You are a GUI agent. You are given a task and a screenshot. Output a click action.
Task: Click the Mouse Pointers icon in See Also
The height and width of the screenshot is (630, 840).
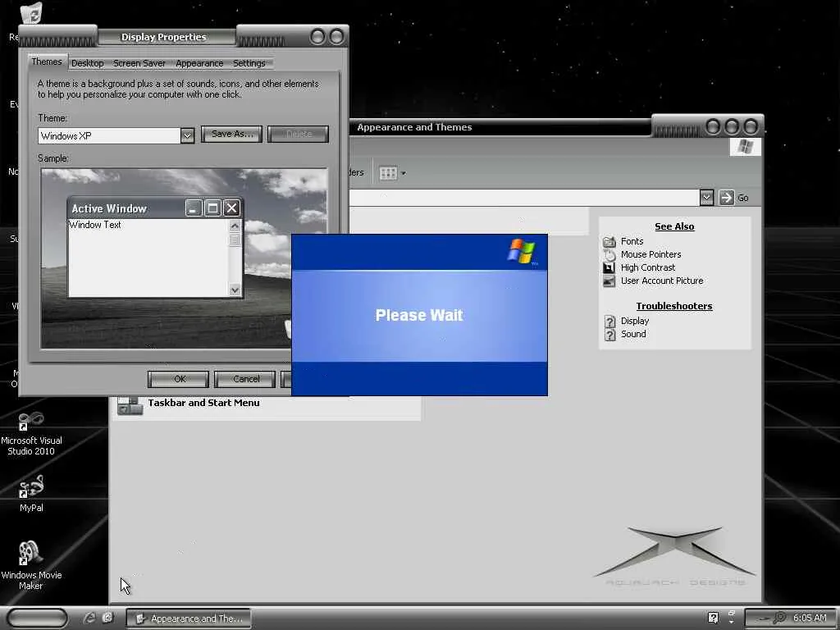click(x=609, y=255)
